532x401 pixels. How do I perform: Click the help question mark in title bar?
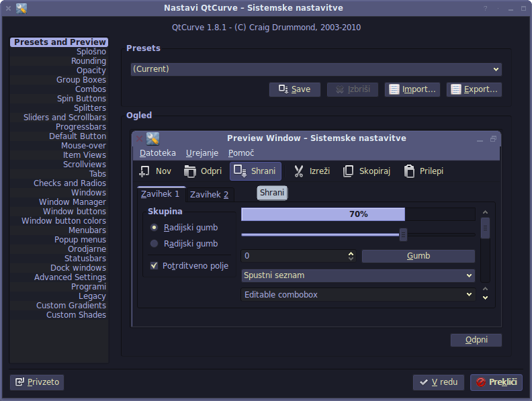[485, 9]
